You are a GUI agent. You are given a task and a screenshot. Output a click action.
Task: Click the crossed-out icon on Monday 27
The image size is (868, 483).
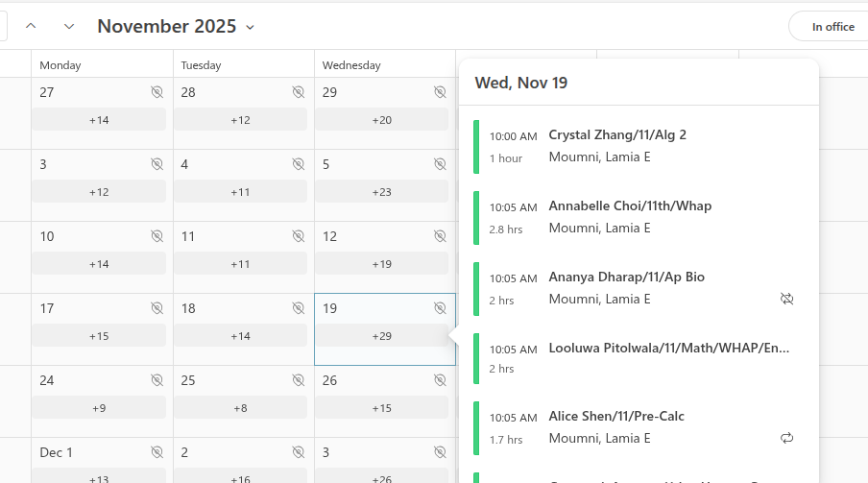point(157,92)
